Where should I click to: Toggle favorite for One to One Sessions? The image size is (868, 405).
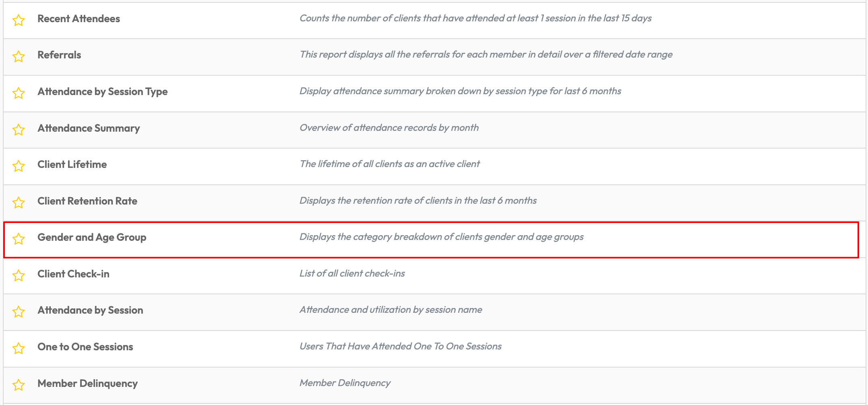click(x=19, y=348)
